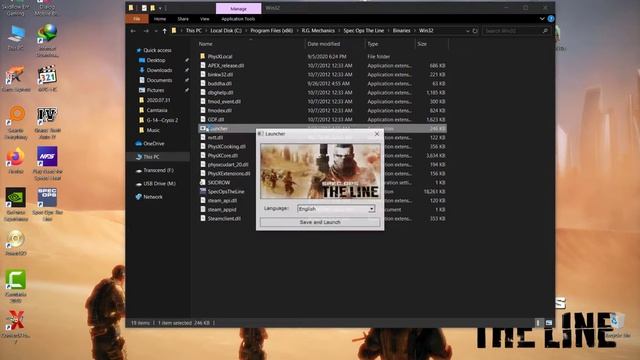Open the File menu tab
Viewport: 640px width, 360px height.
(x=137, y=19)
